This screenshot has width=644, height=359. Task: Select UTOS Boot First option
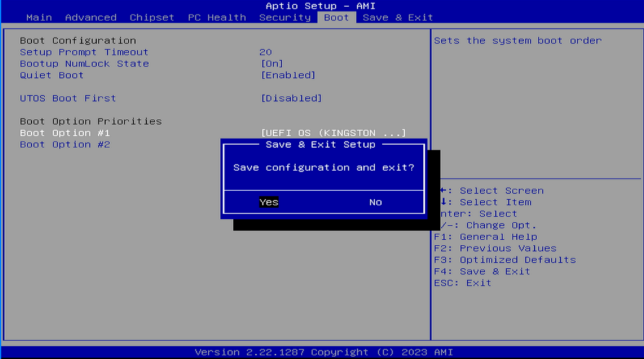click(68, 98)
